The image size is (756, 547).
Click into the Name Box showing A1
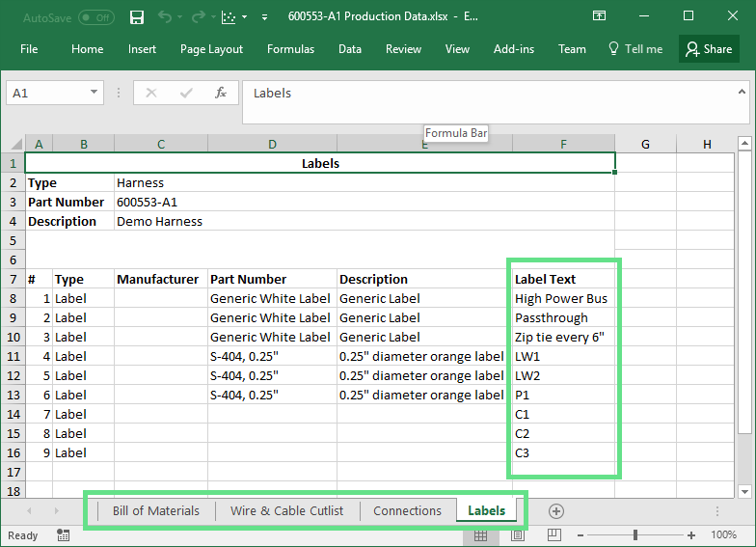click(x=48, y=93)
